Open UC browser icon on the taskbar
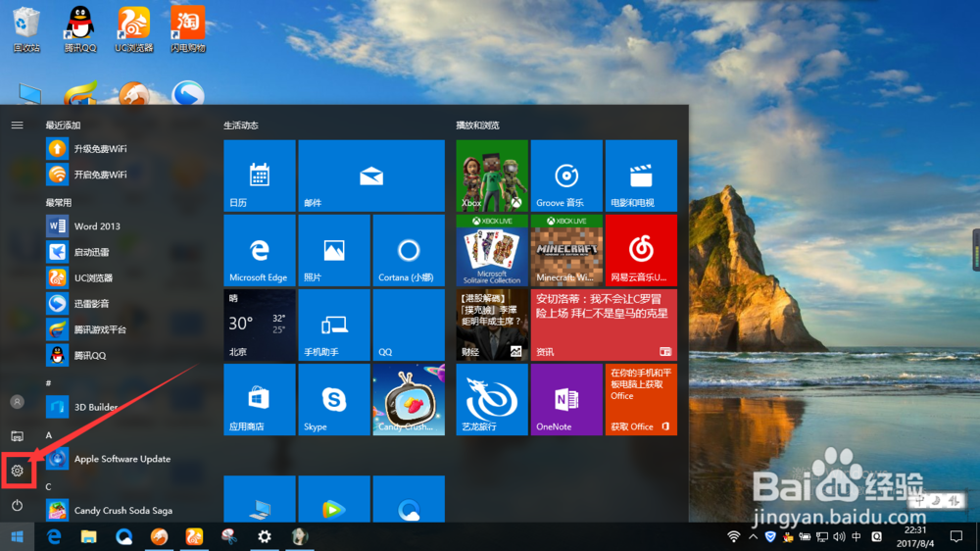This screenshot has height=551, width=980. click(x=194, y=536)
